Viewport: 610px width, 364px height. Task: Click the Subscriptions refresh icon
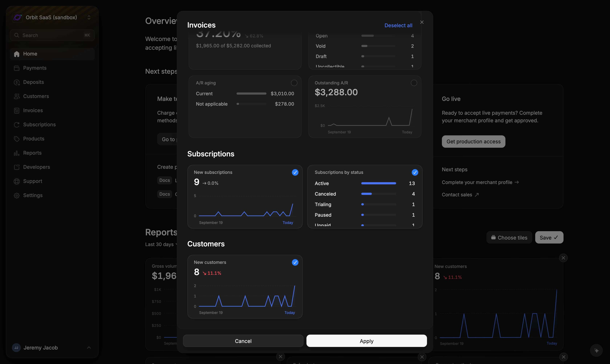(x=17, y=125)
